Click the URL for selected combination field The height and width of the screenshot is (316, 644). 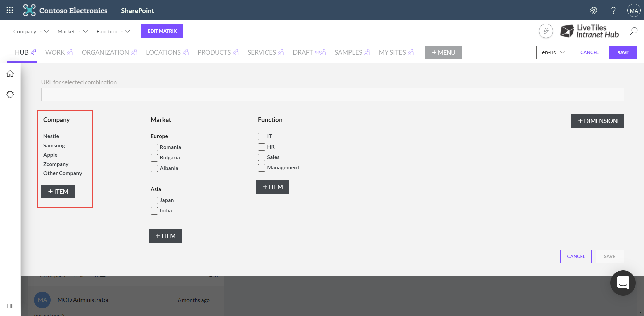point(332,94)
